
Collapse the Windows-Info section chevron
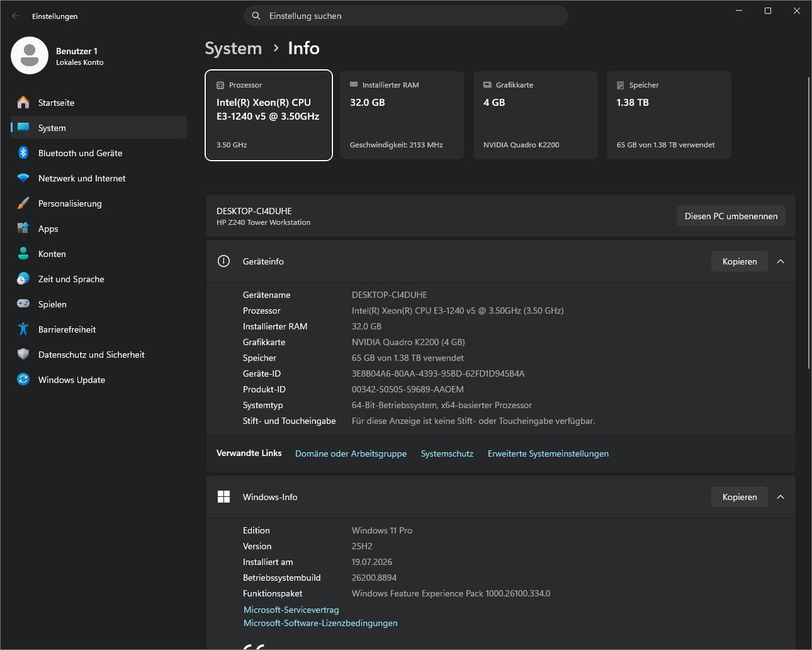point(781,497)
